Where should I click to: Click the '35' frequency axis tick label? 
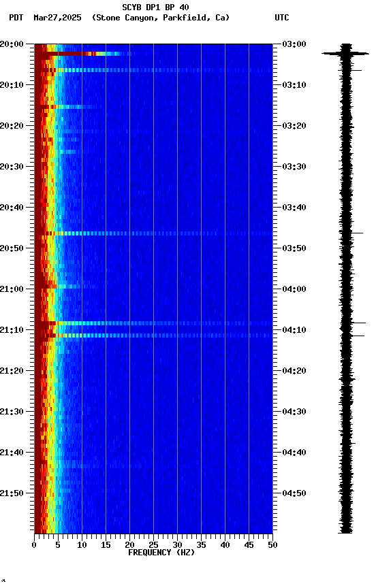(x=201, y=545)
